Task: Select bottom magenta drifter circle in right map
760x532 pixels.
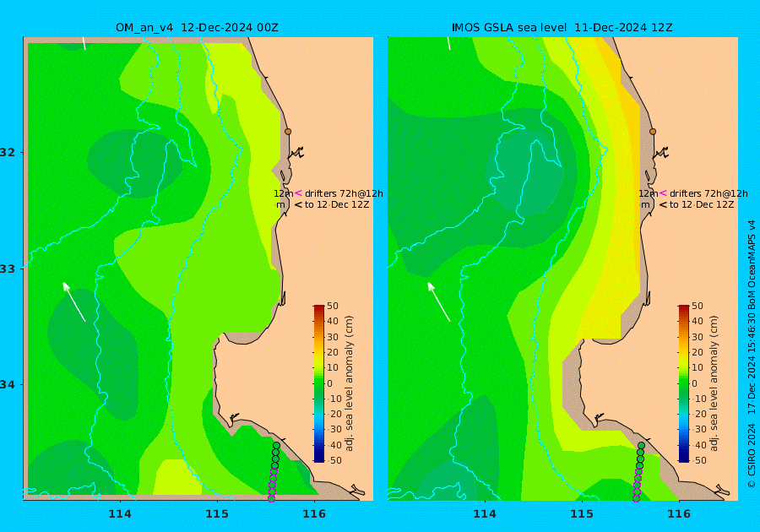Action: [x=637, y=498]
